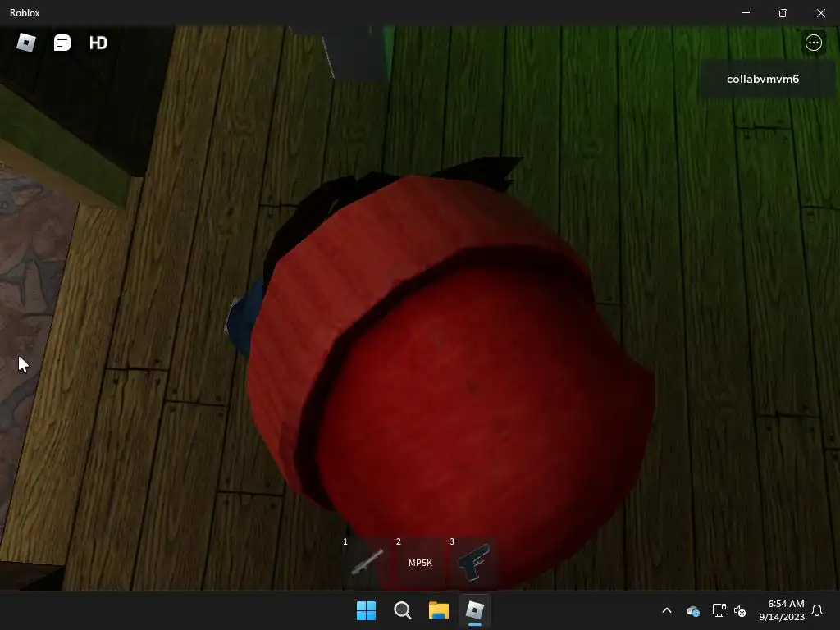This screenshot has height=630, width=840.
Task: Open Windows Search from the taskbar
Action: pyautogui.click(x=402, y=610)
